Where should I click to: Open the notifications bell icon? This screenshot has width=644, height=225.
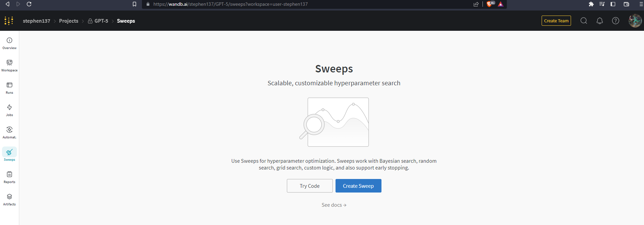600,21
